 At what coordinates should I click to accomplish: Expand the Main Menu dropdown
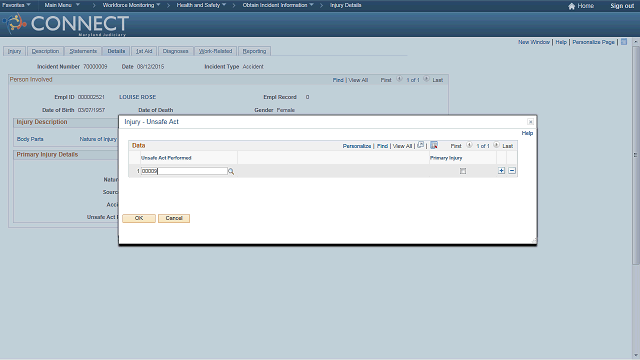point(62,5)
